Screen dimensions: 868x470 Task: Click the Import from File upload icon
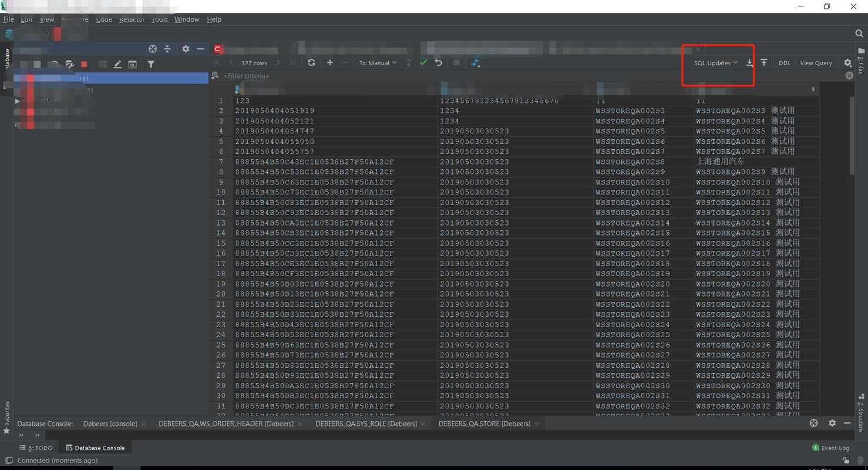764,63
